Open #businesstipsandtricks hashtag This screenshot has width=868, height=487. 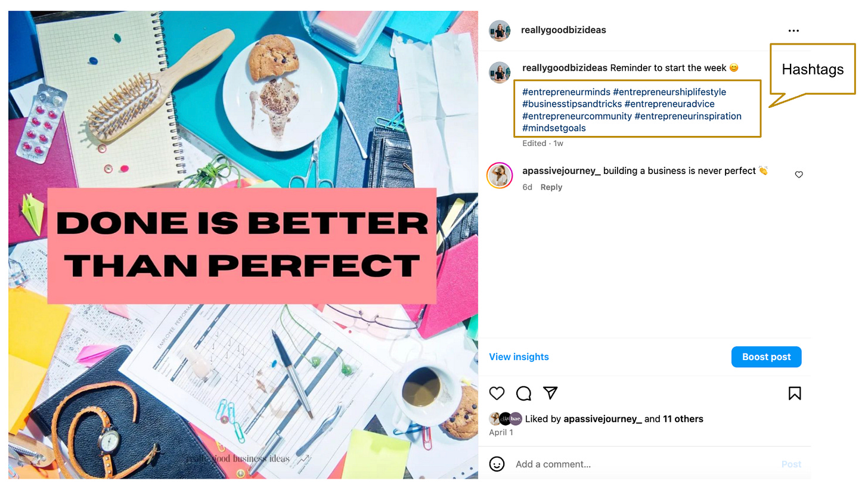572,104
